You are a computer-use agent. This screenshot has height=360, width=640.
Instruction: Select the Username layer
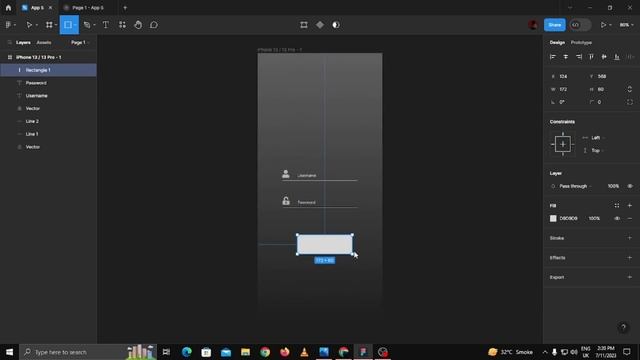(x=48, y=96)
